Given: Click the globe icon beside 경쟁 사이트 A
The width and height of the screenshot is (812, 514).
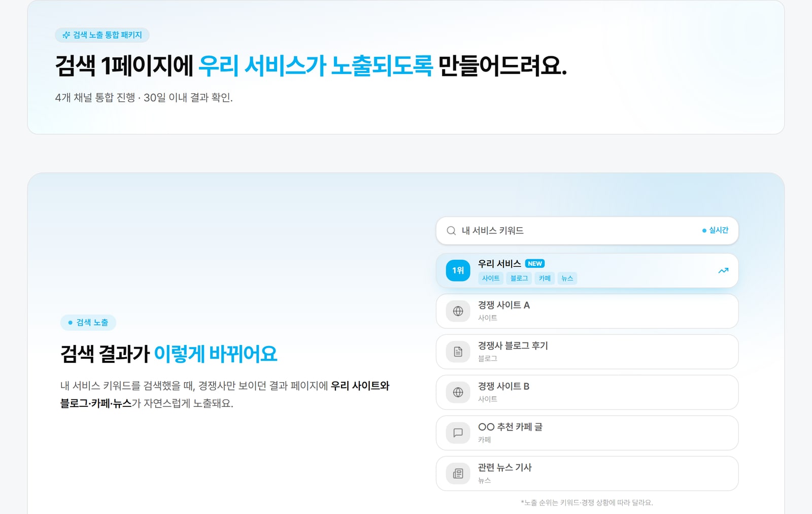Looking at the screenshot, I should click(458, 311).
